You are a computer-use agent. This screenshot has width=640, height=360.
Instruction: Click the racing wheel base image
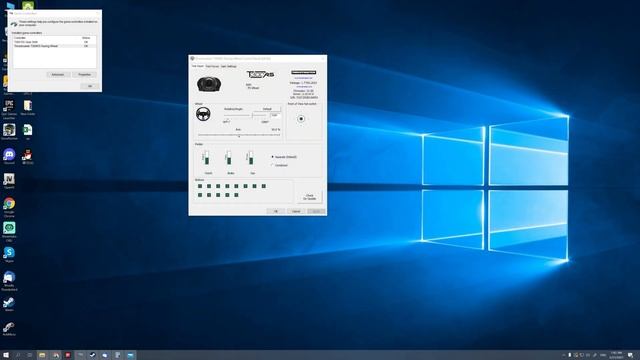tap(209, 84)
